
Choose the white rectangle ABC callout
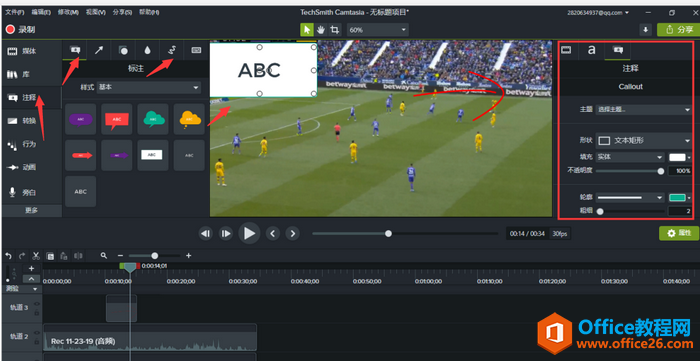(153, 155)
